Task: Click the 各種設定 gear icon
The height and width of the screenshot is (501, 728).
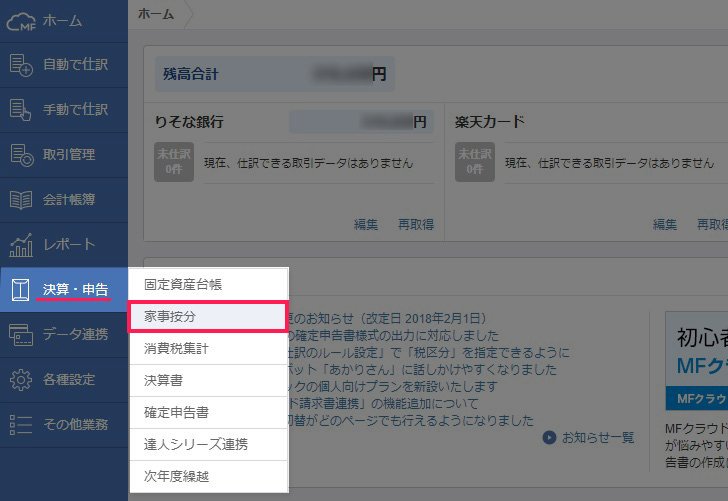Action: tap(21, 379)
